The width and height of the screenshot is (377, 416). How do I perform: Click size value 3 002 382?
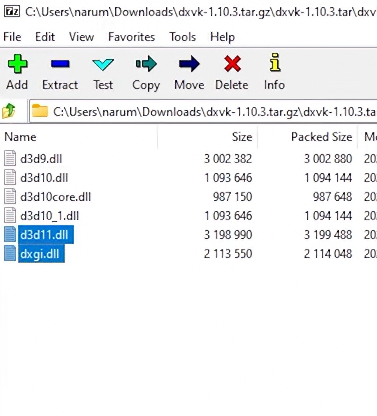228,159
